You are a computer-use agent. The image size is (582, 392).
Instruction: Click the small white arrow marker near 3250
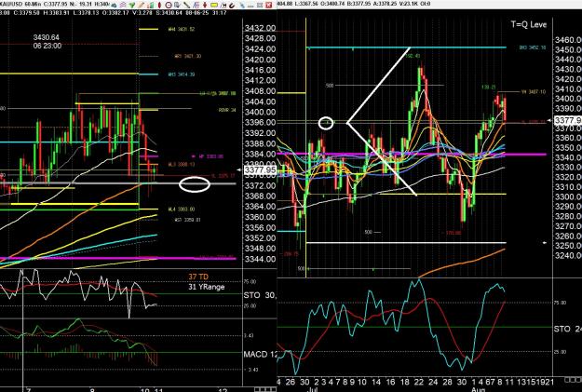[x=545, y=243]
